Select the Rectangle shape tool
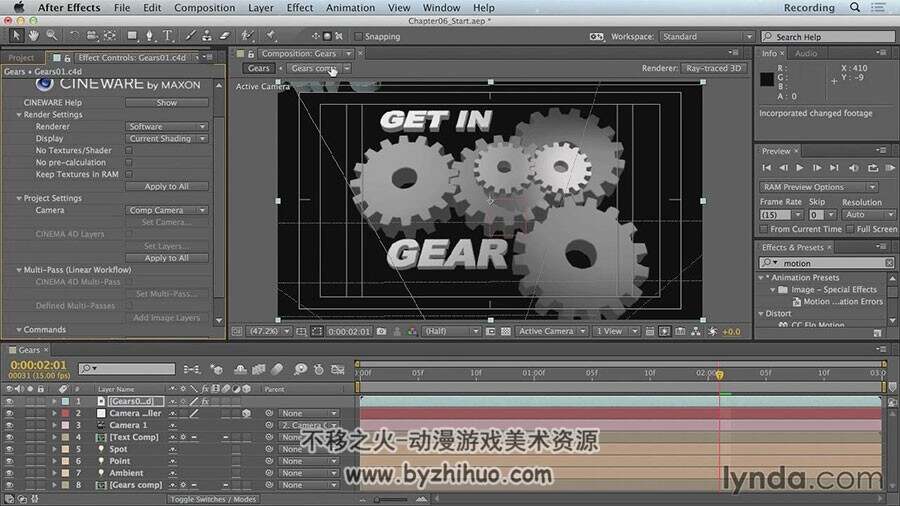Viewport: 900px width, 506px height. point(132,36)
